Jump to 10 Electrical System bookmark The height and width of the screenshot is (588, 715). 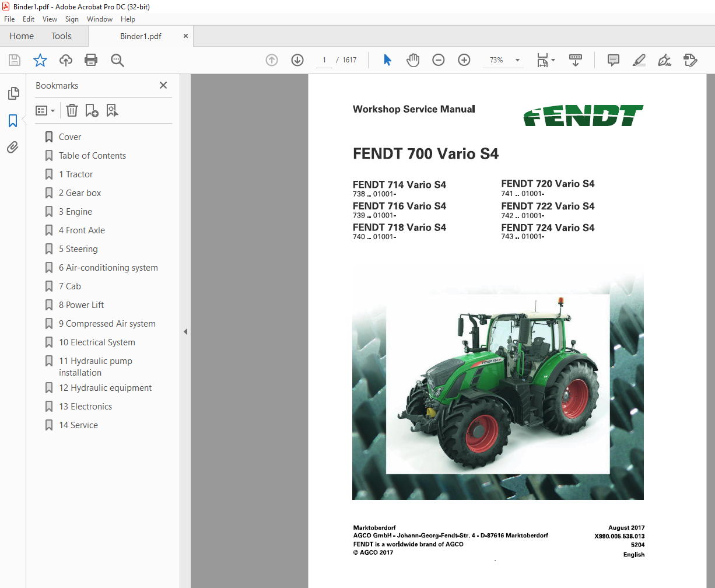(97, 342)
